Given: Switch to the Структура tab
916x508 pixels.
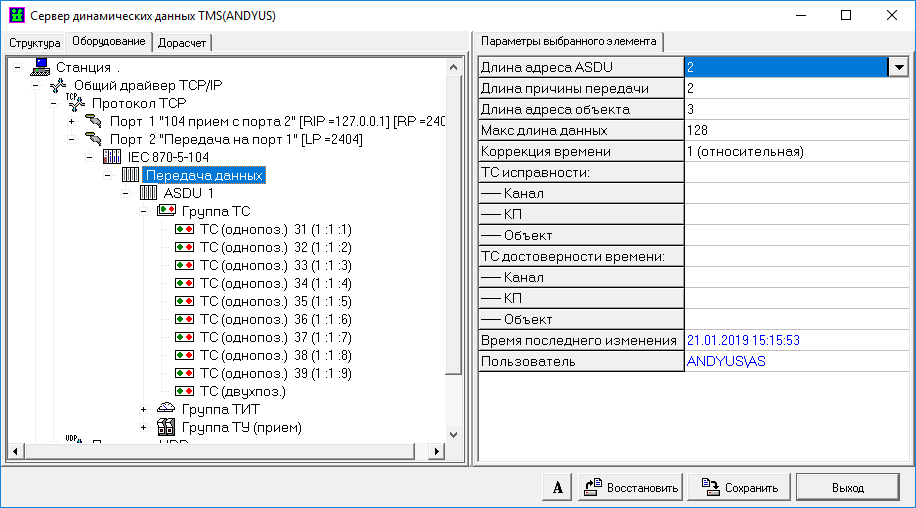Looking at the screenshot, I should [x=35, y=42].
